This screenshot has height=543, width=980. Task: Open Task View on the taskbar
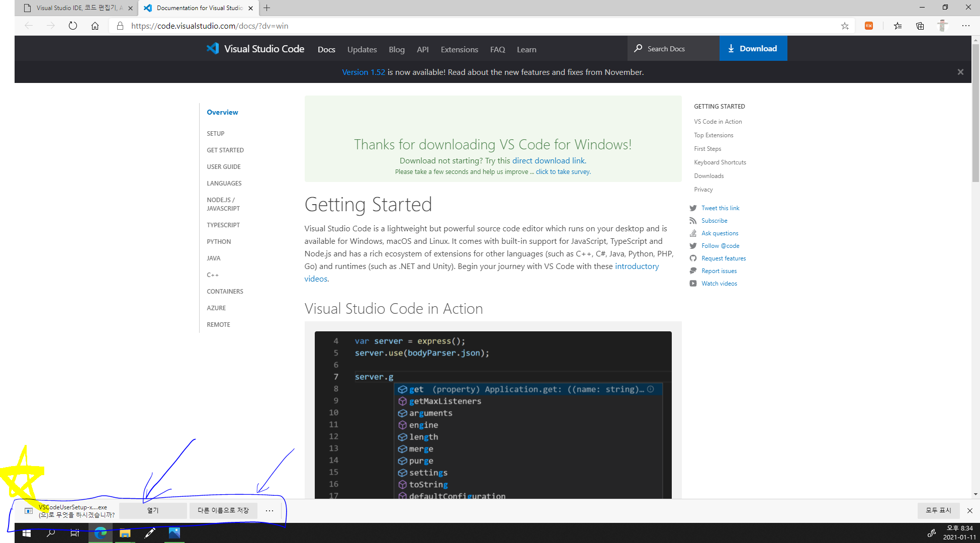[x=75, y=533]
